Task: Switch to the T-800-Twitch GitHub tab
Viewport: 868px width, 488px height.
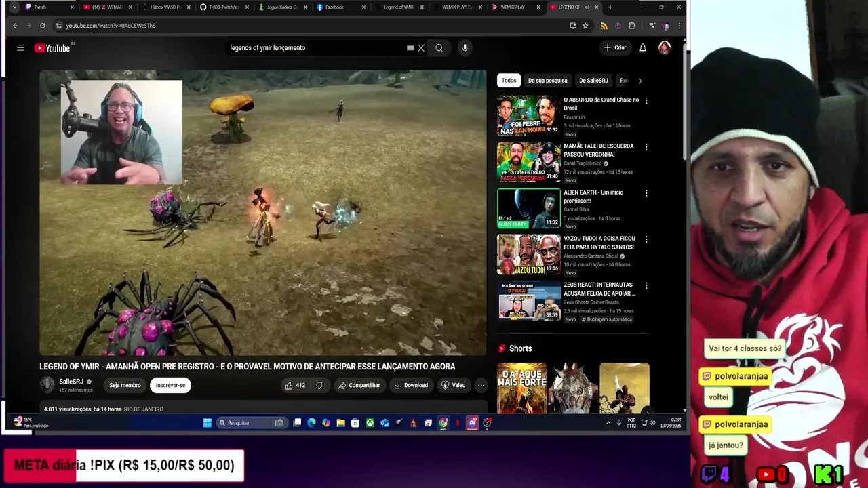Action: point(224,7)
